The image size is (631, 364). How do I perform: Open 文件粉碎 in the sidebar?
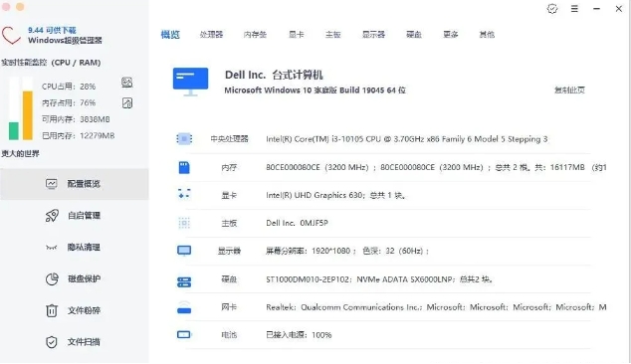(x=75, y=310)
